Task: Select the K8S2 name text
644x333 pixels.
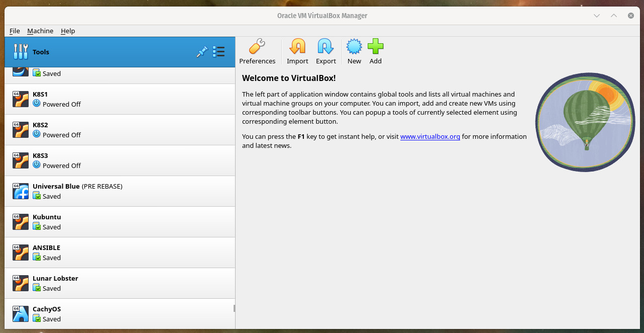Action: tap(40, 125)
